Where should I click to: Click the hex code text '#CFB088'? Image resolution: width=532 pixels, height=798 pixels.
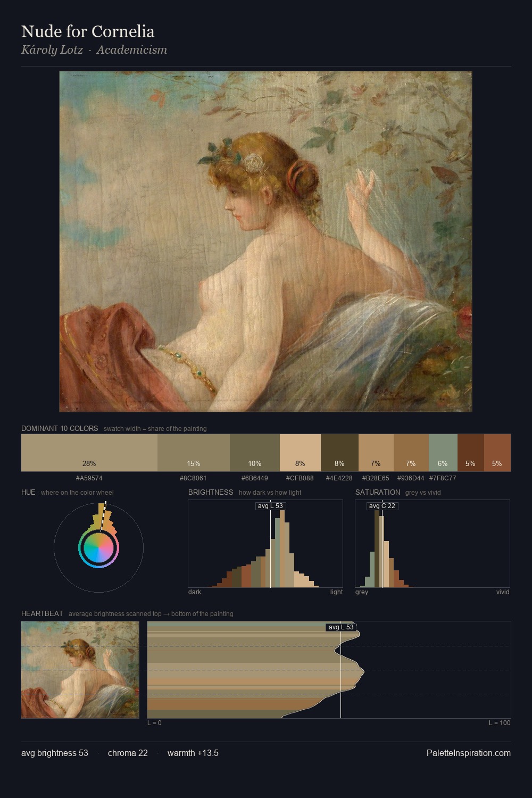[300, 478]
